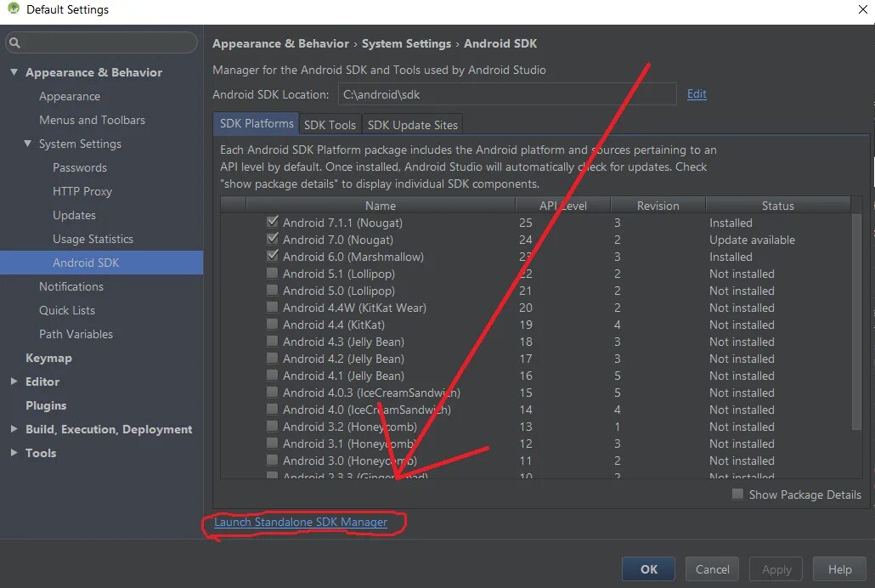Check Android 4.1 (Jelly Bean) checkbox
Image resolution: width=875 pixels, height=588 pixels.
pos(273,375)
